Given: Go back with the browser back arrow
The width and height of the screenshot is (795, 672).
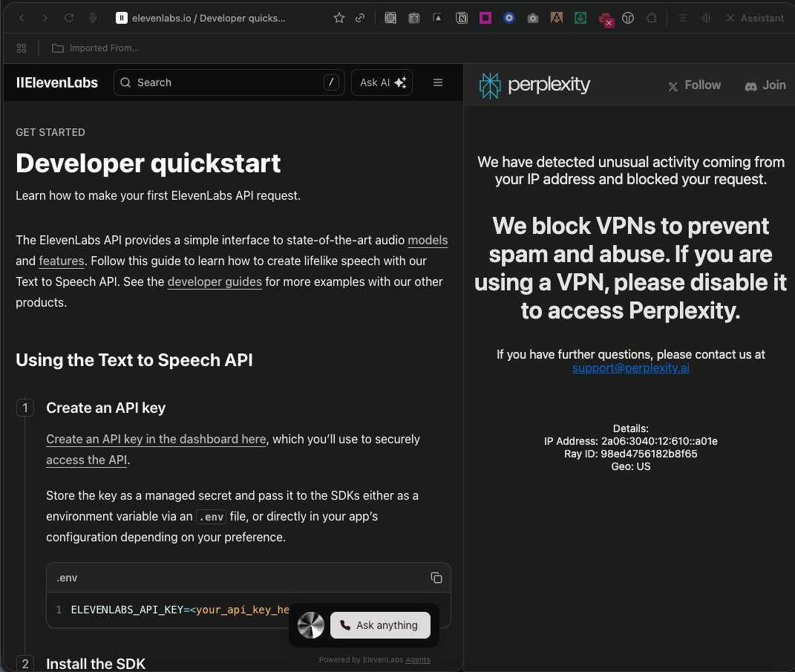Looking at the screenshot, I should click(x=22, y=19).
